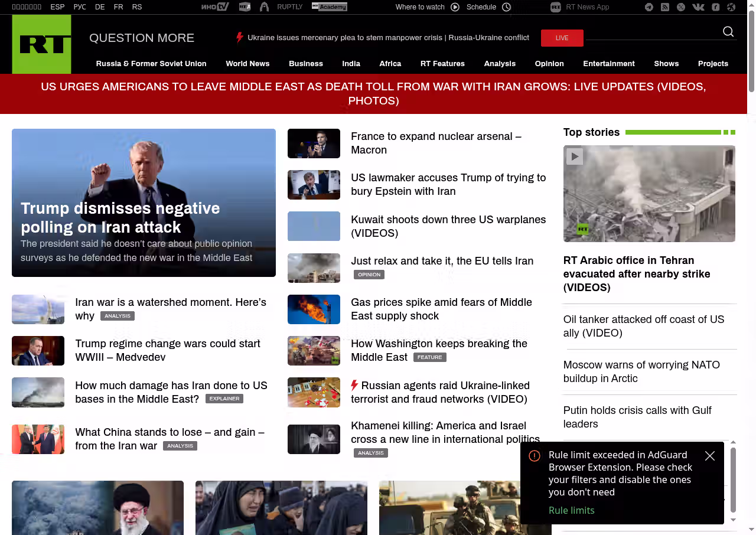The image size is (756, 535).
Task: Click the Where to watch play icon
Action: tap(455, 7)
